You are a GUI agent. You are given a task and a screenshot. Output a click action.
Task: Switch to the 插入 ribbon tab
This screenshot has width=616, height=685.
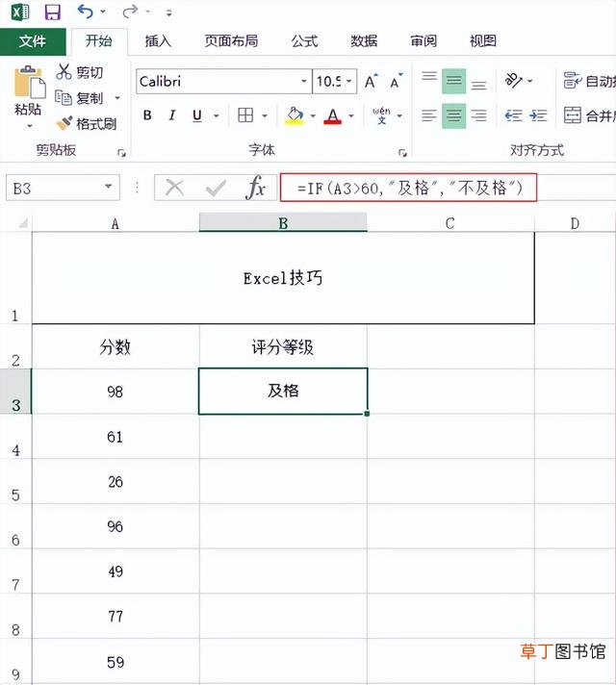[158, 41]
